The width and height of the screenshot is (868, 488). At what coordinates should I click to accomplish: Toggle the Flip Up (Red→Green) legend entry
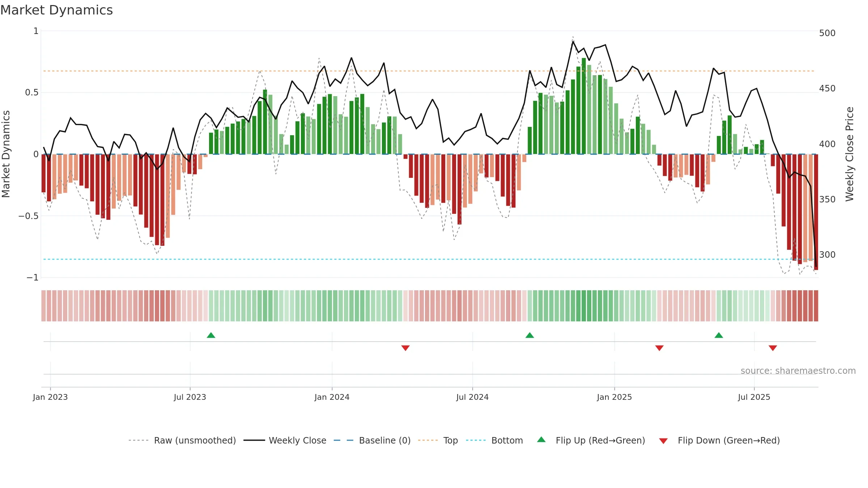591,440
